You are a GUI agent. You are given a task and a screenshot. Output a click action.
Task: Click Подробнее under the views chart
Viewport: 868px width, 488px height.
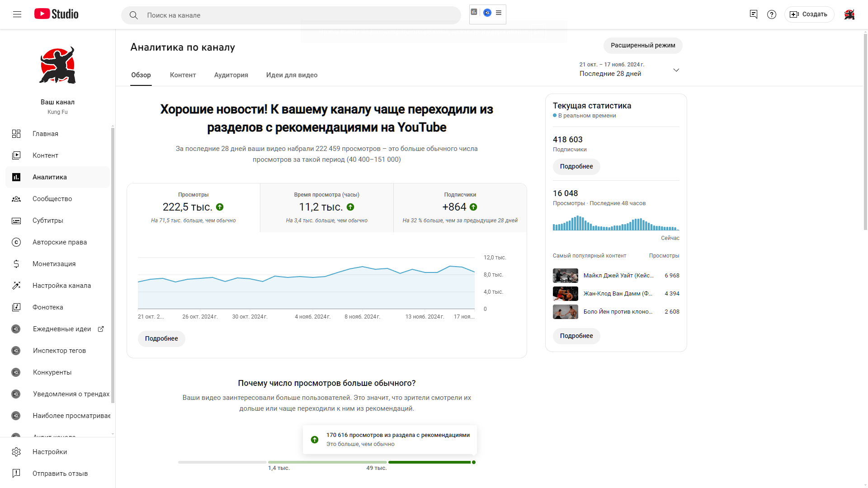pyautogui.click(x=161, y=338)
